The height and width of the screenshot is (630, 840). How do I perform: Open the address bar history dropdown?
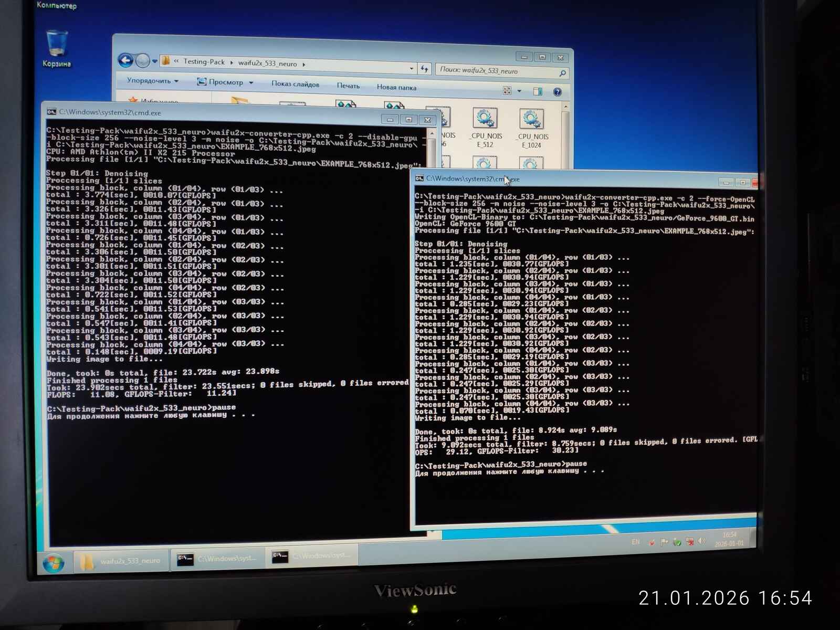pos(412,68)
